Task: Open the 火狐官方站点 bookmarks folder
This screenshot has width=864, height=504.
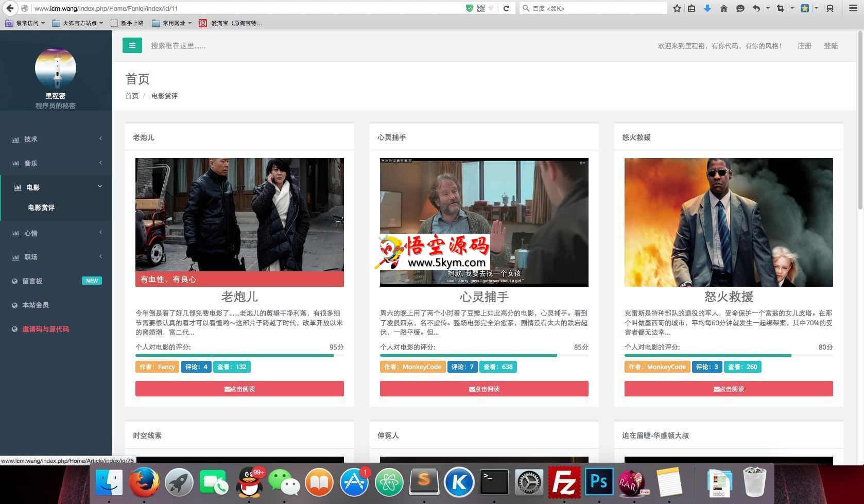Action: [78, 23]
